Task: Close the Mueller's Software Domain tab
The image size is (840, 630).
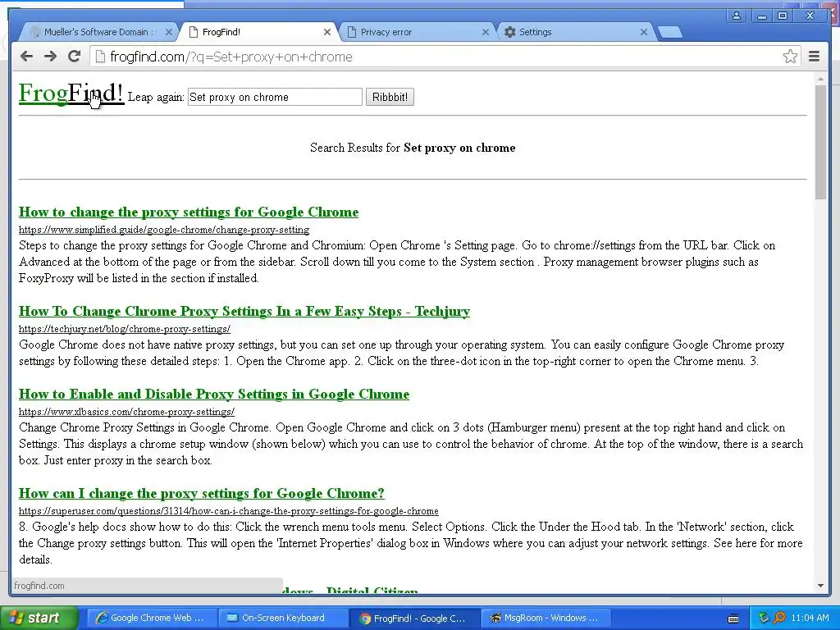Action: click(168, 32)
